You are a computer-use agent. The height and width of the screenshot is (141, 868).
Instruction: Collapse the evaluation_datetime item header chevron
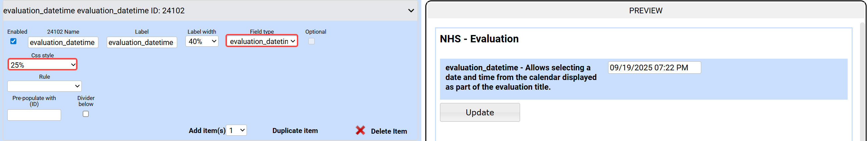(x=411, y=11)
